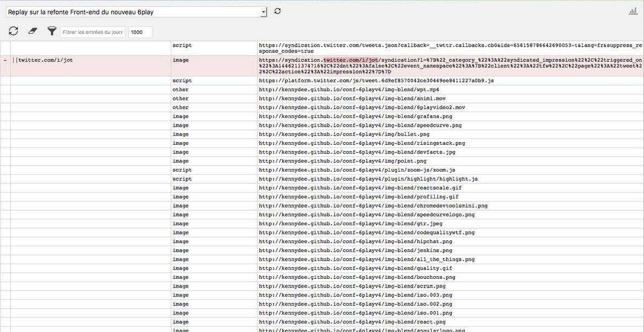Click 'image' type cell in grafana.png row
644x332 pixels.
pos(214,116)
